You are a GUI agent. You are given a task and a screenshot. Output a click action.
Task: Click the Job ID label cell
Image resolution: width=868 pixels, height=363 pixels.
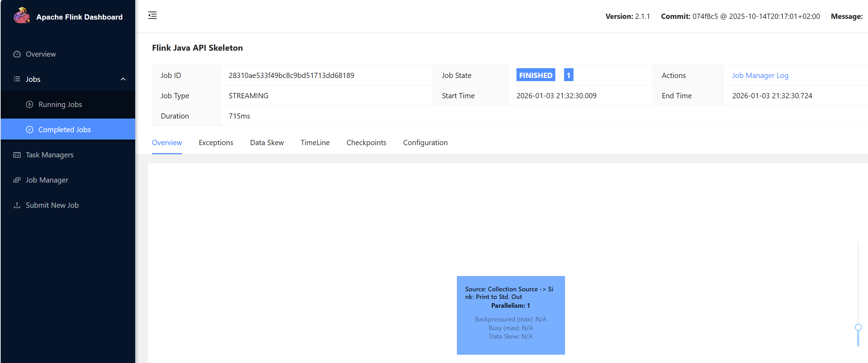tap(186, 75)
